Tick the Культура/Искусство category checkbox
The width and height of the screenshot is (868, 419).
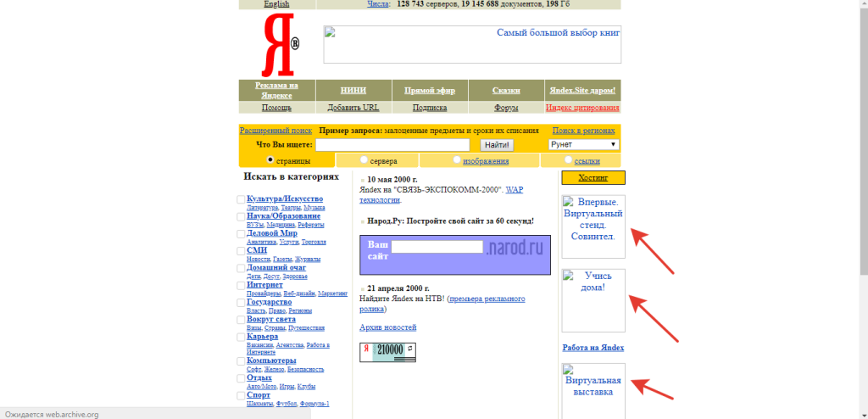pyautogui.click(x=241, y=199)
